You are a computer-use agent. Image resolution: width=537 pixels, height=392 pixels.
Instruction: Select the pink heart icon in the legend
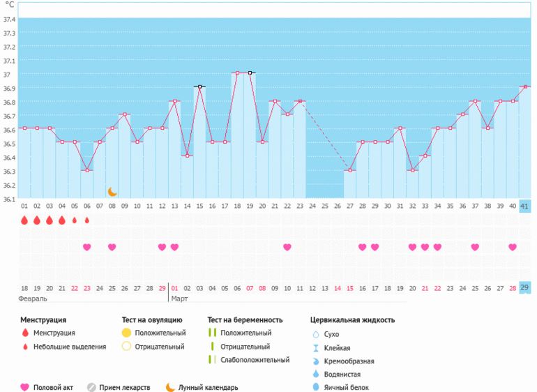[26, 387]
